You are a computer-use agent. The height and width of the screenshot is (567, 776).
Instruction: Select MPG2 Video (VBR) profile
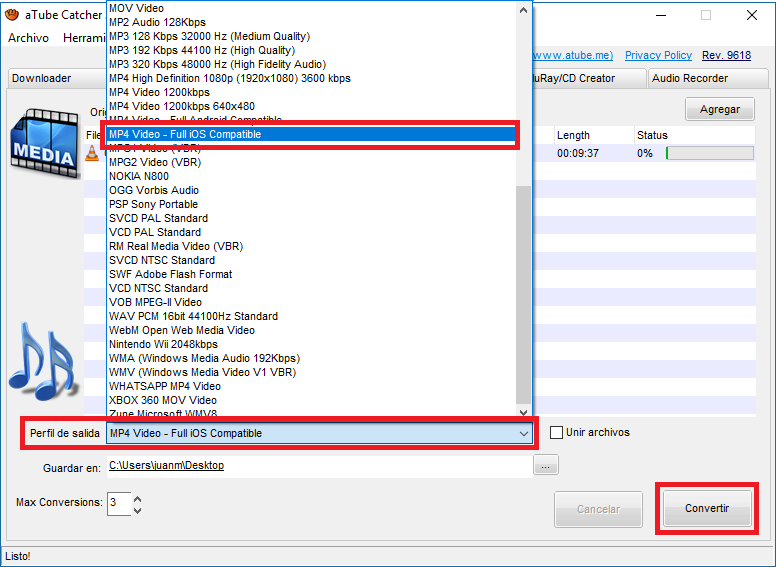[311, 162]
